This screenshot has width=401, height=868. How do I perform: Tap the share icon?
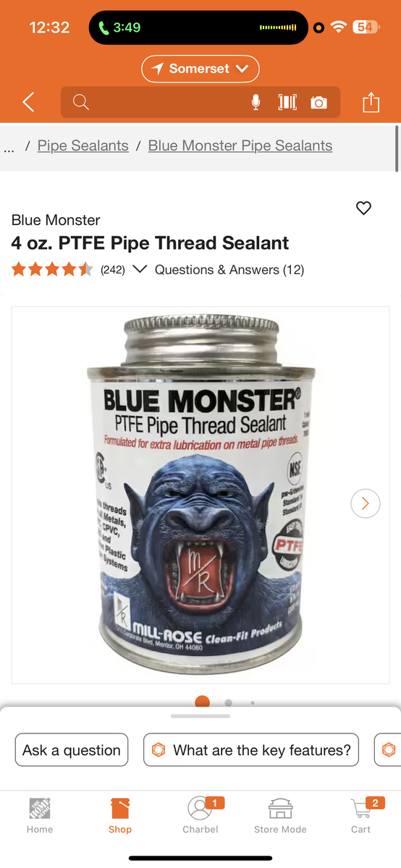[x=371, y=102]
